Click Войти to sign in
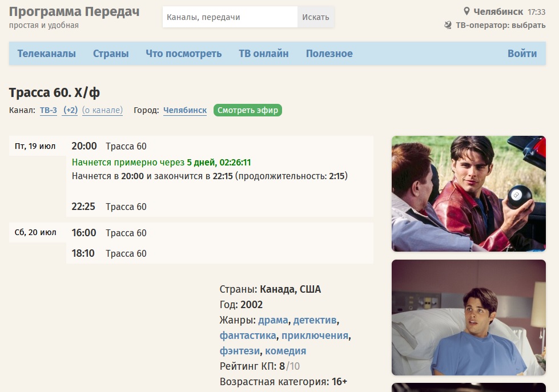Image resolution: width=559 pixels, height=392 pixels. point(522,54)
